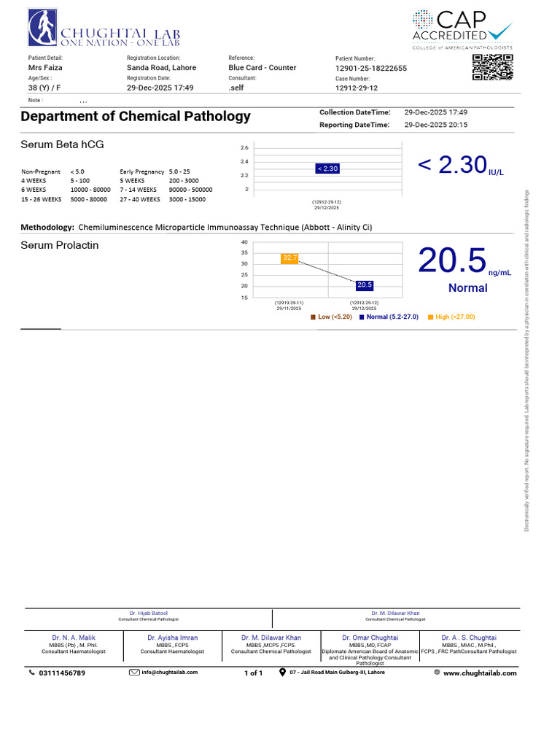Click the consultant value '.self'
Viewport: 560px width, 747px height.
coord(236,88)
